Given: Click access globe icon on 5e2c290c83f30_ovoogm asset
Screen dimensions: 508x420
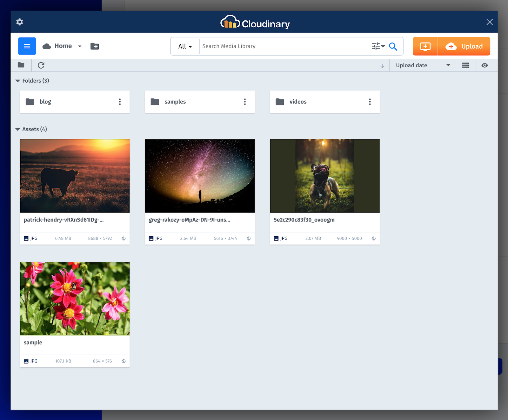Looking at the screenshot, I should pos(374,239).
